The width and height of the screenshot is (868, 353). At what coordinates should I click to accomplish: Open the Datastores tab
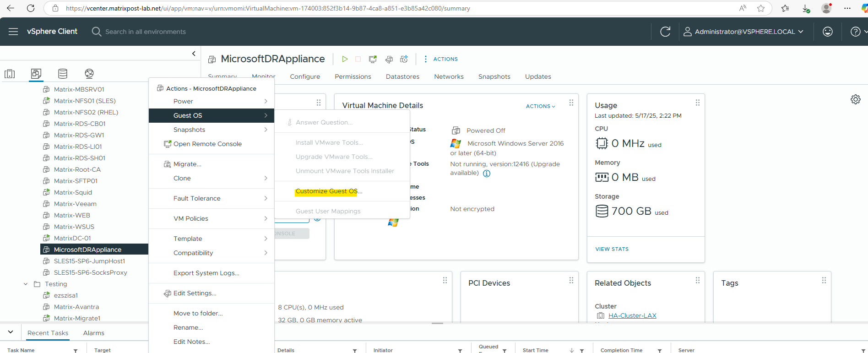click(x=402, y=76)
